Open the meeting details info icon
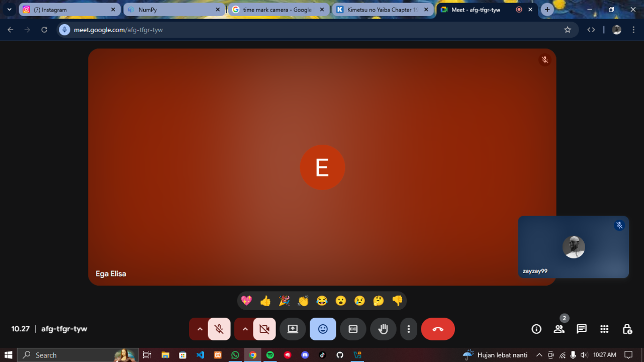644x362 pixels. point(536,329)
